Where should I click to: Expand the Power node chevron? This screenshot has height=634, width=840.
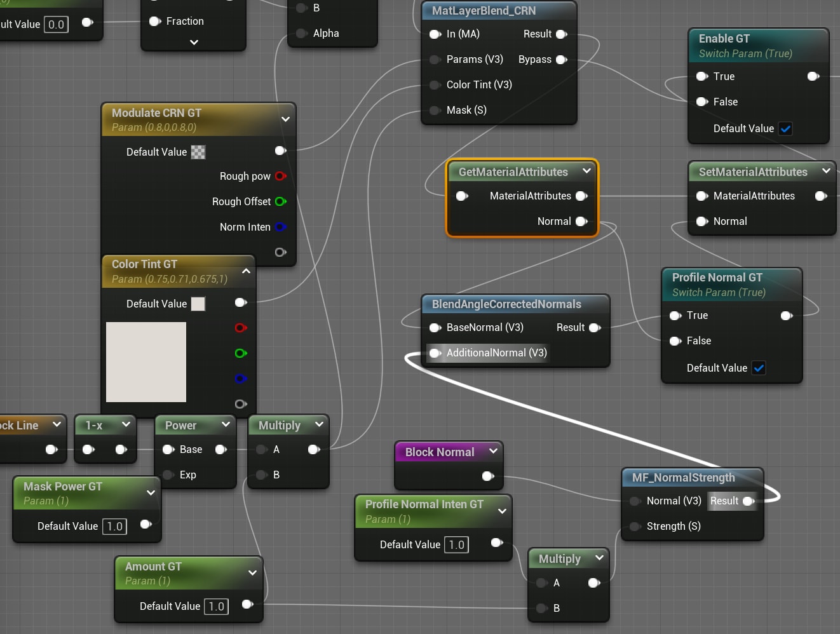(x=226, y=424)
